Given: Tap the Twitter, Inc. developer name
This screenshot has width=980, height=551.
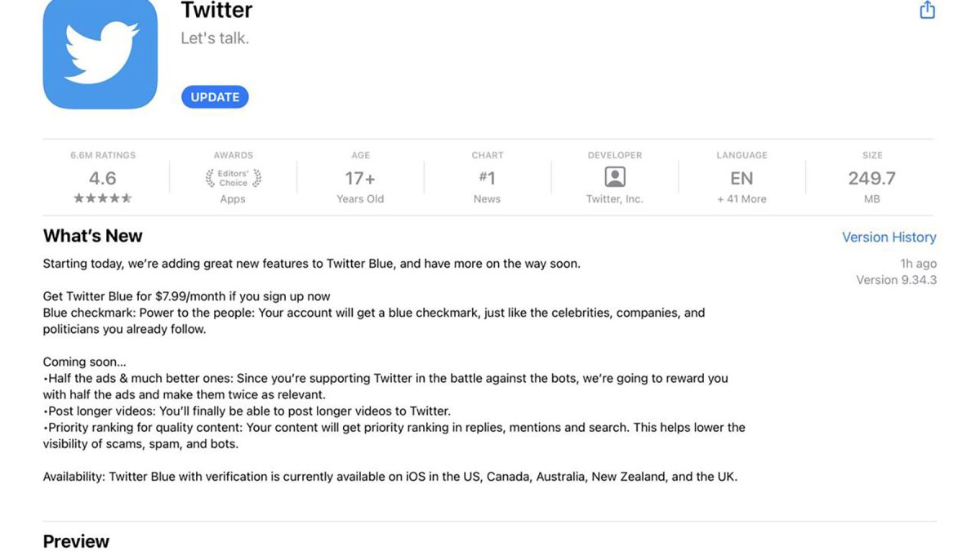Looking at the screenshot, I should pyautogui.click(x=615, y=198).
